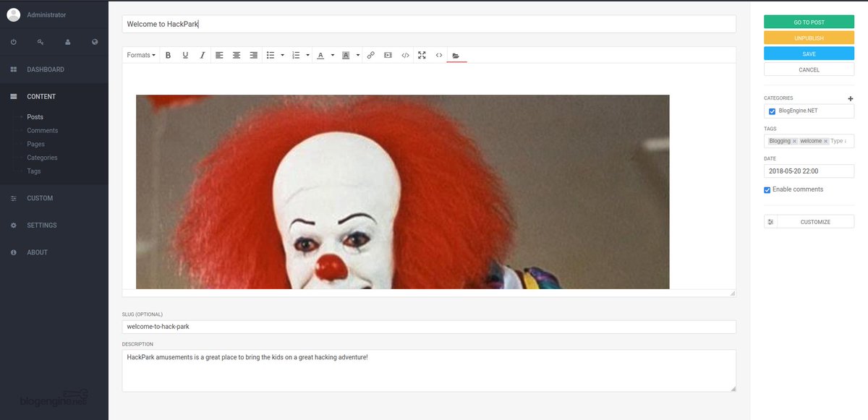868x420 pixels.
Task: Apply the background highlight color button
Action: pyautogui.click(x=346, y=55)
